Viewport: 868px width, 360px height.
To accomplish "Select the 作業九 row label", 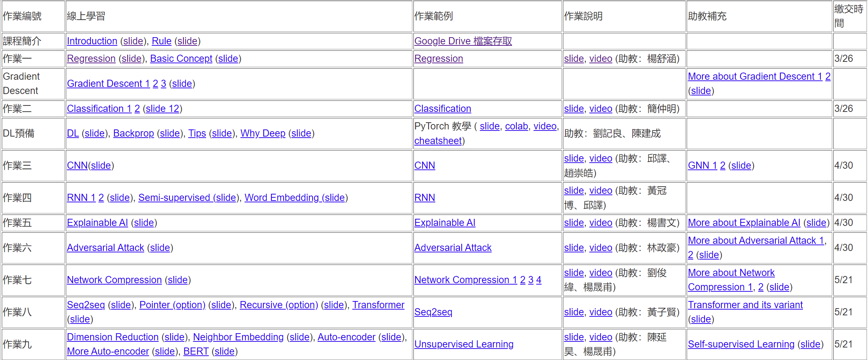I will pyautogui.click(x=17, y=344).
